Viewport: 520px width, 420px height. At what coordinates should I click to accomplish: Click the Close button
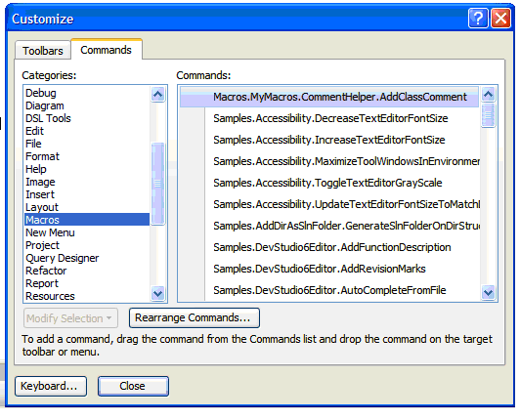click(133, 386)
